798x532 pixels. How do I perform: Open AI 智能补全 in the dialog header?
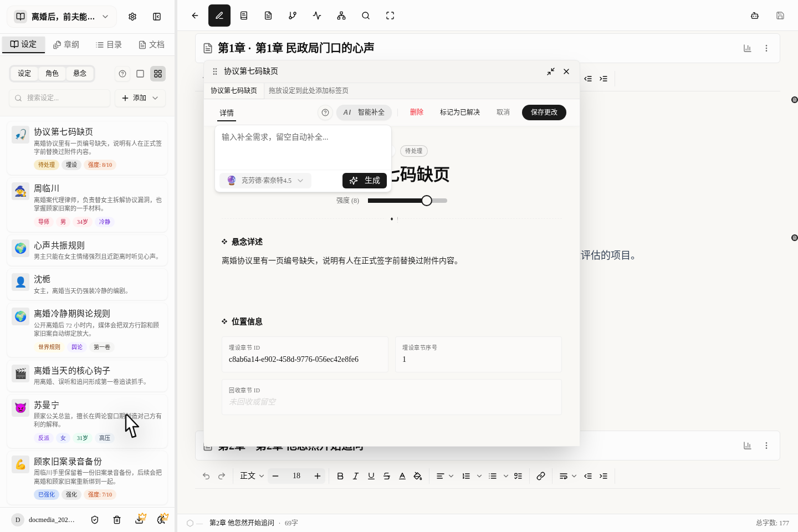click(x=364, y=112)
